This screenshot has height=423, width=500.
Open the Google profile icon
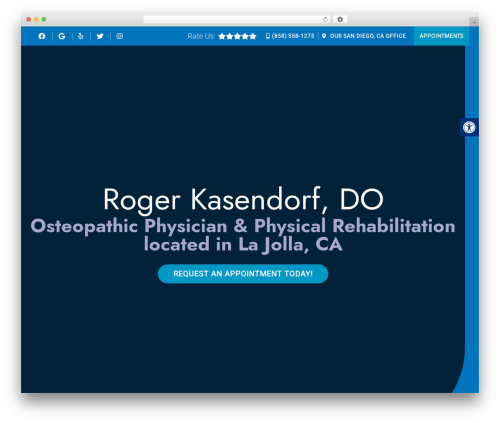point(62,36)
